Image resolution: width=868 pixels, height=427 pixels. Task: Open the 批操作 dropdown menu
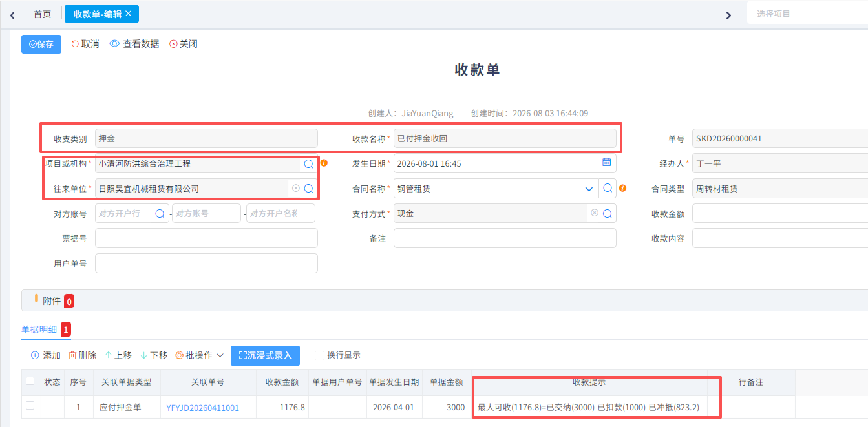(x=200, y=355)
